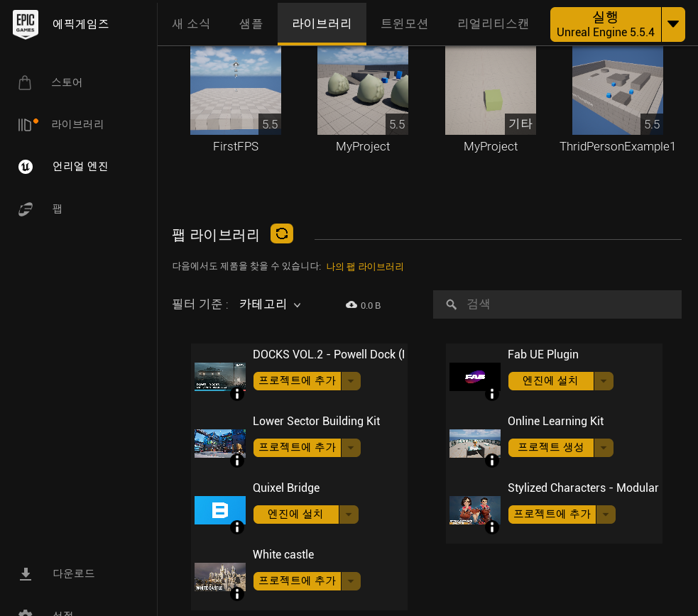The height and width of the screenshot is (616, 698).
Task: Add White castle to project
Action: (297, 581)
